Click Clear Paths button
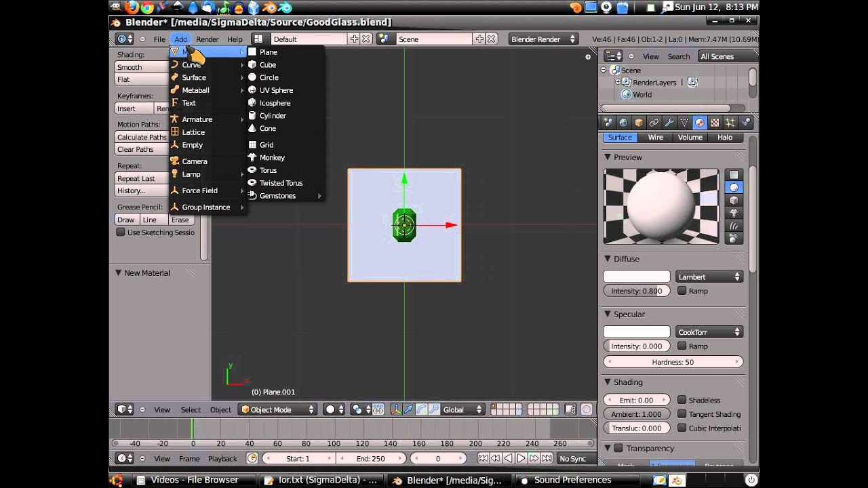Image resolution: width=868 pixels, height=488 pixels. pyautogui.click(x=142, y=149)
